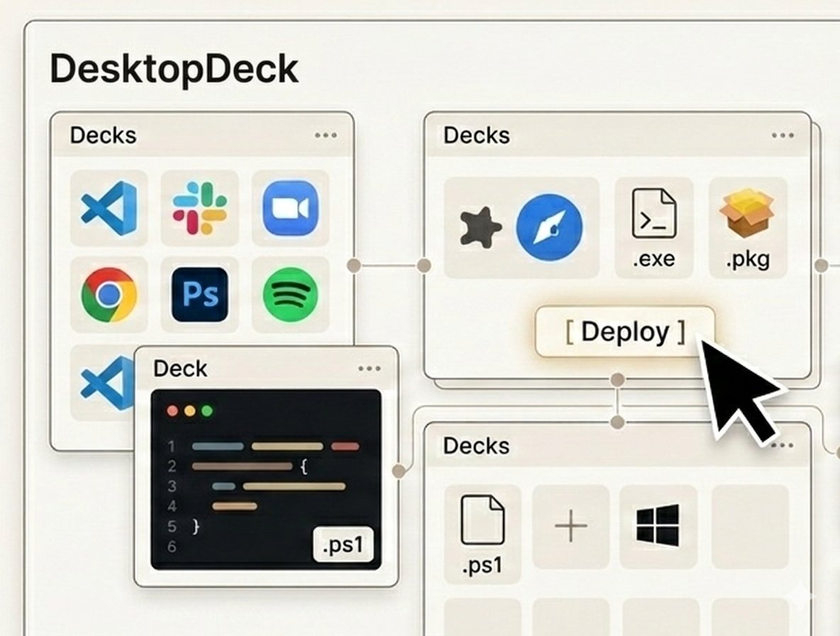
Task: Open three-dot menu of Decks panel containing Deploy
Action: tap(783, 135)
